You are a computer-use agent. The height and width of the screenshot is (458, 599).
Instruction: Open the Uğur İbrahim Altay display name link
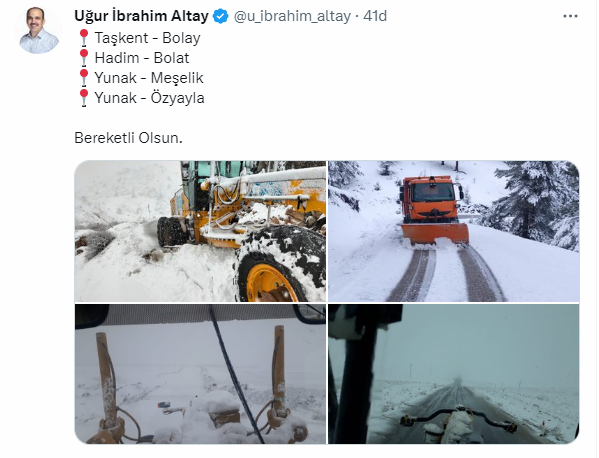[x=141, y=16]
